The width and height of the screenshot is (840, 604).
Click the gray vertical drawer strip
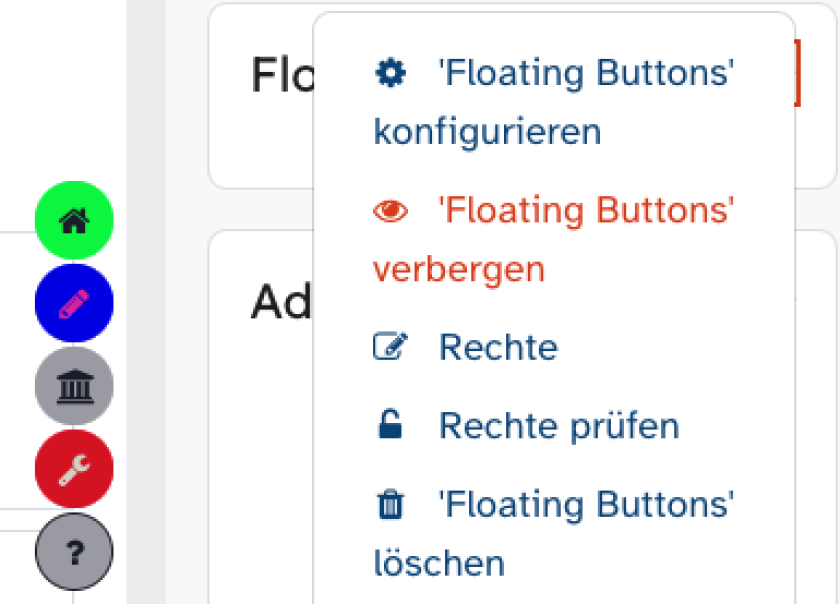tap(146, 302)
